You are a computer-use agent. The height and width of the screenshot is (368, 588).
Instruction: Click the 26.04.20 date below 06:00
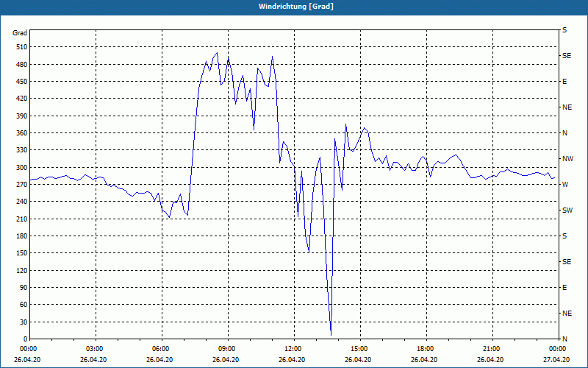click(x=159, y=360)
